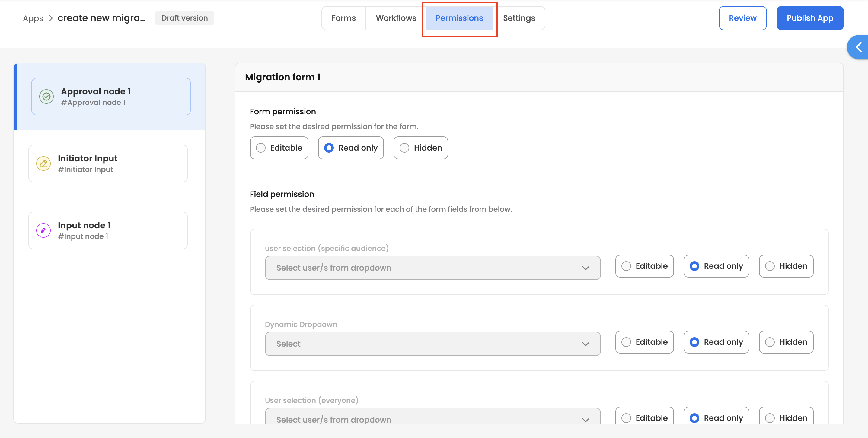
Task: Click the Approval node 1 green checkmark icon
Action: (46, 97)
